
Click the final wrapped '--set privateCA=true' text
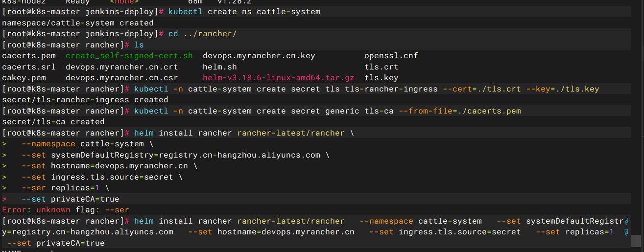tap(56, 243)
